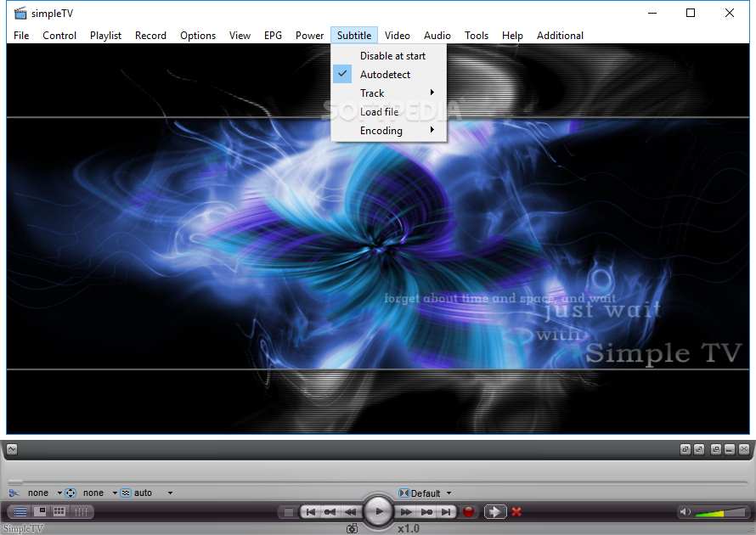The width and height of the screenshot is (756, 535).
Task: Open the Additional menu
Action: pos(560,35)
